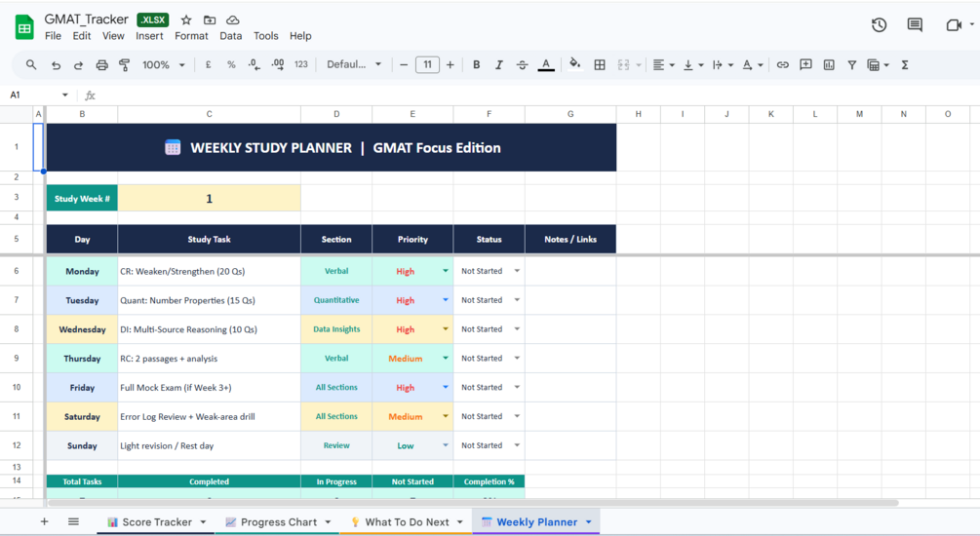Open the comments icon at top right

click(915, 25)
